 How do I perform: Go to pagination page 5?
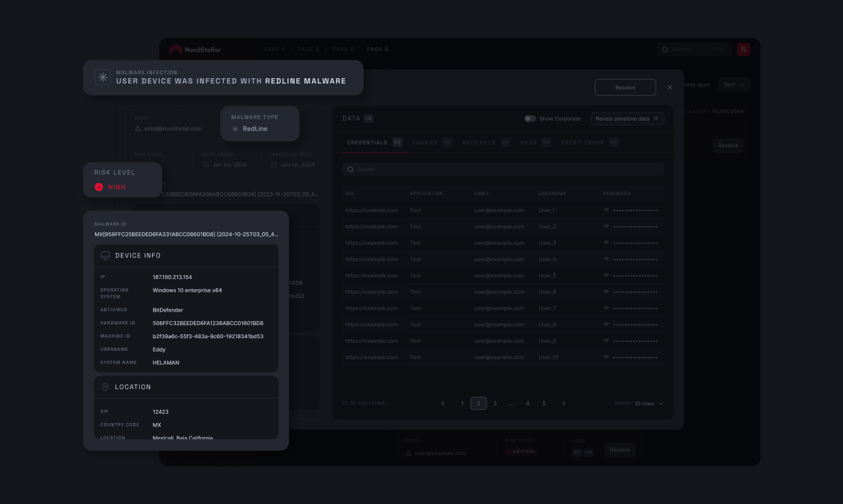[x=544, y=403]
